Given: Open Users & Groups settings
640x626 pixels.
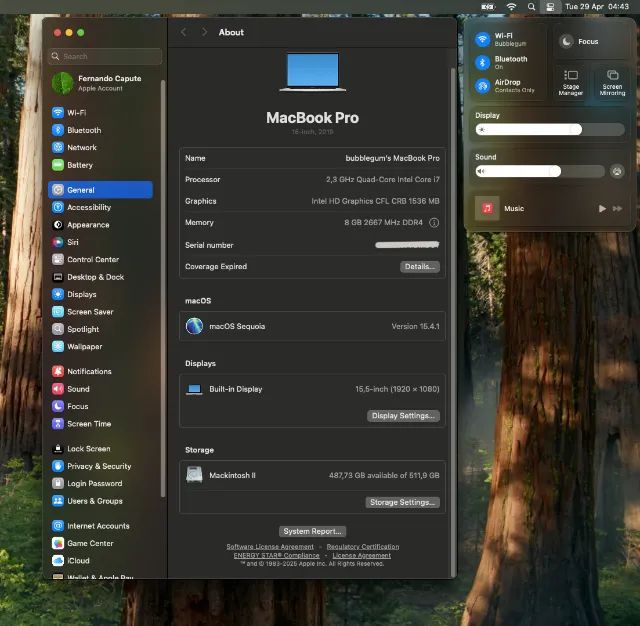Looking at the screenshot, I should [x=100, y=501].
